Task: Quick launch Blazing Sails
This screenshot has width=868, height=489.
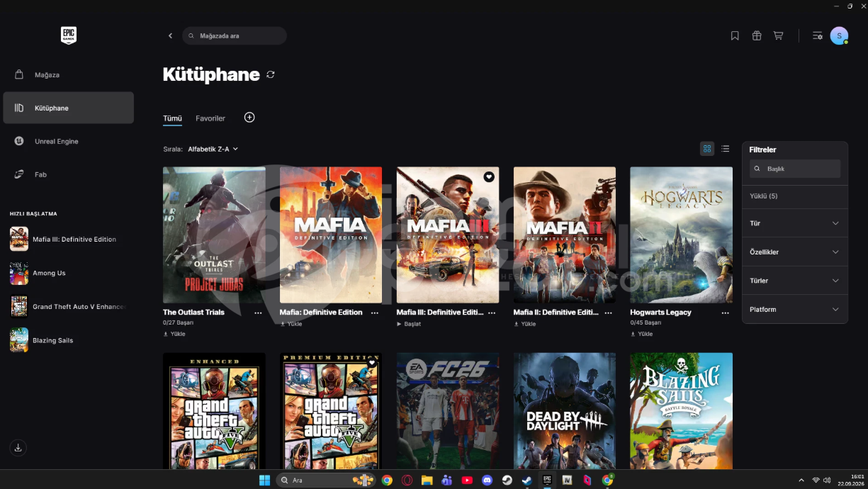Action: pyautogui.click(x=68, y=340)
